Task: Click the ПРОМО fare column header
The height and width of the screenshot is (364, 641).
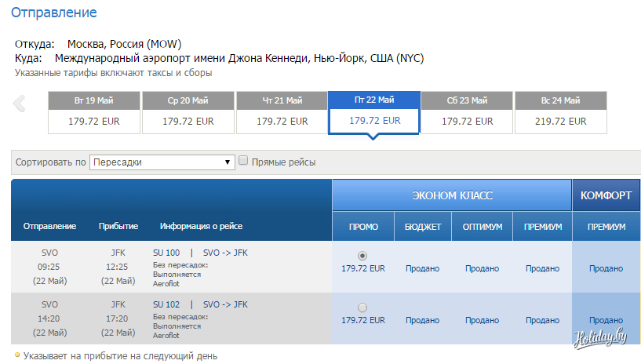Action: 363,227
